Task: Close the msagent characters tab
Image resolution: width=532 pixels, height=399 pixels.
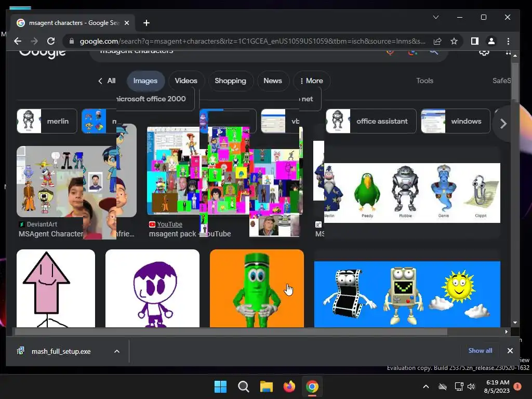Action: point(127,23)
